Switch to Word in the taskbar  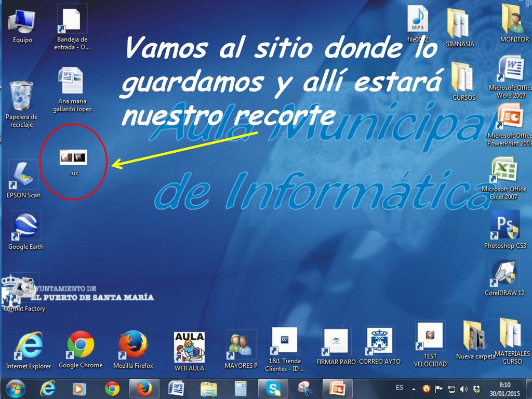[x=177, y=389]
